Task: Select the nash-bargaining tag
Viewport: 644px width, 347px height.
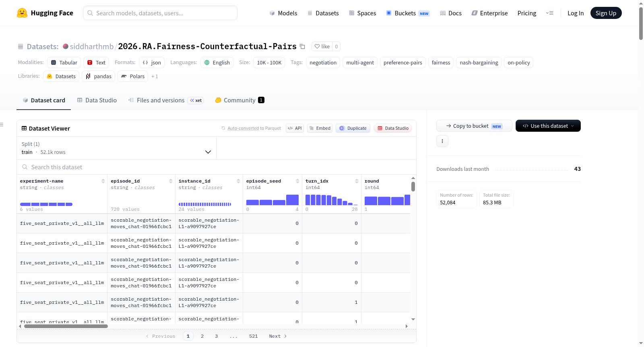Action: click(x=479, y=62)
